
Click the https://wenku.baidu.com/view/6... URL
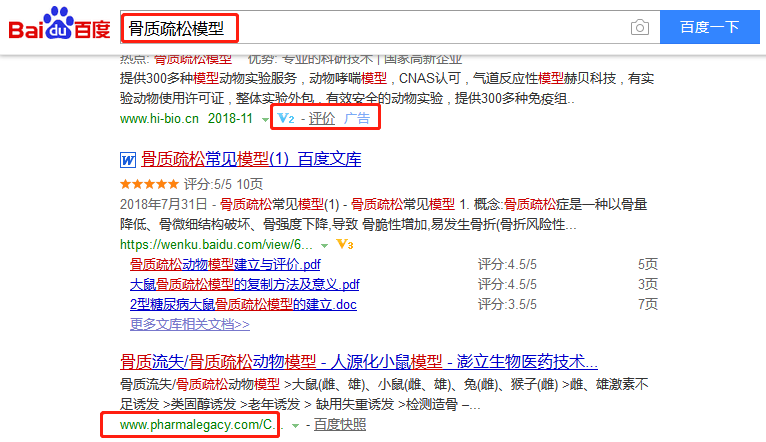click(216, 244)
